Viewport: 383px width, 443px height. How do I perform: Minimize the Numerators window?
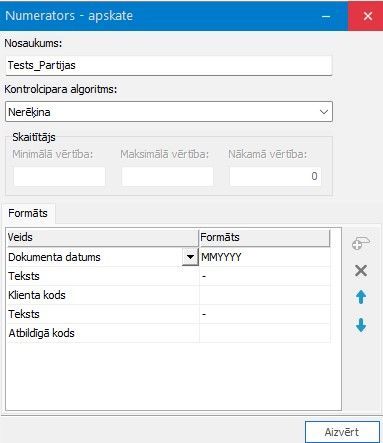click(x=326, y=16)
